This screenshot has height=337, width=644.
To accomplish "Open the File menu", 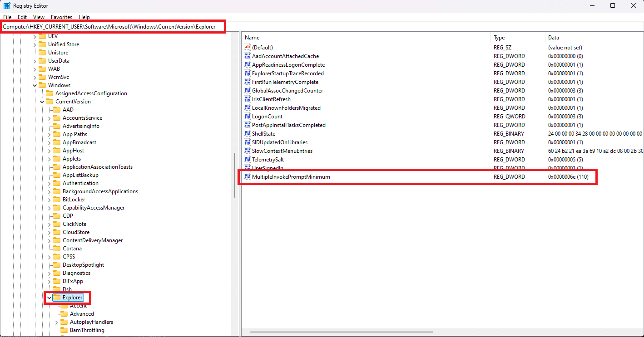I will coord(7,17).
